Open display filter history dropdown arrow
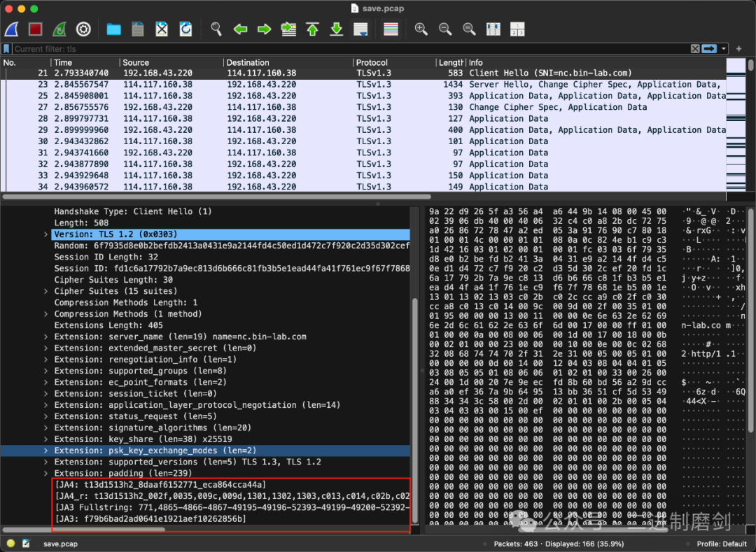Viewport: 756px width, 552px height. 724,49
